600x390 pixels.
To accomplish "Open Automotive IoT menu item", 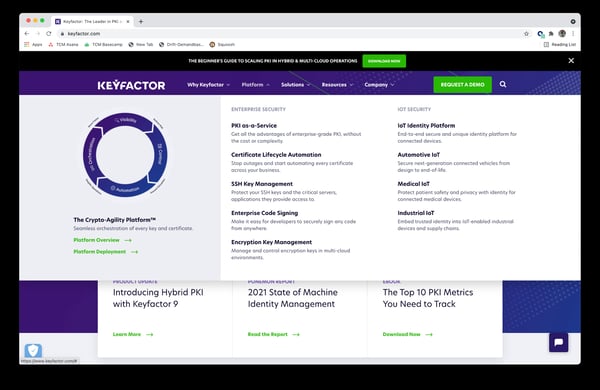I will pyautogui.click(x=419, y=155).
